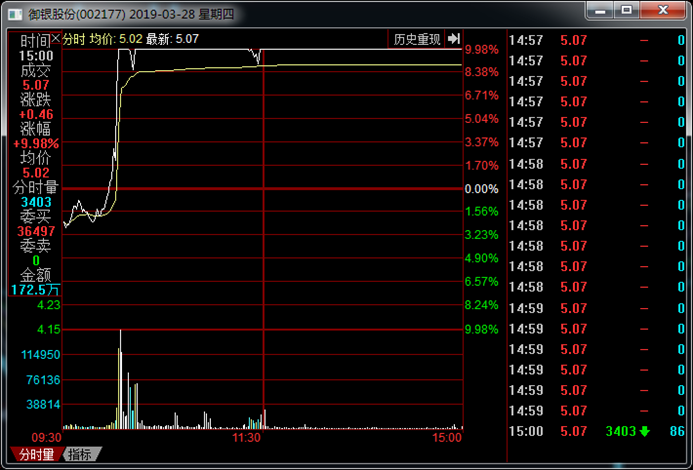Click the 分时 label above the chart
The image size is (693, 470).
coord(75,39)
